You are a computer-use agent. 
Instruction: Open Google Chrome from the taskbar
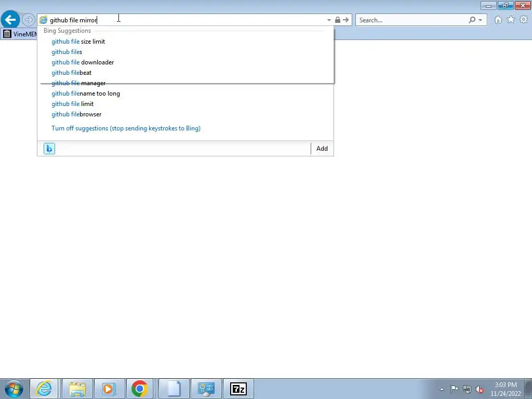pyautogui.click(x=139, y=389)
